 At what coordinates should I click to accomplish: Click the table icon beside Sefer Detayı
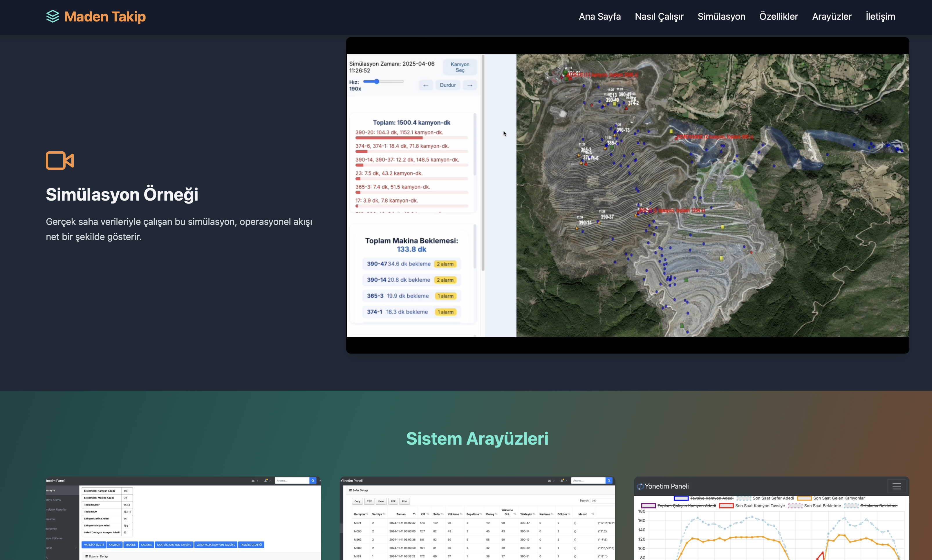pos(351,490)
